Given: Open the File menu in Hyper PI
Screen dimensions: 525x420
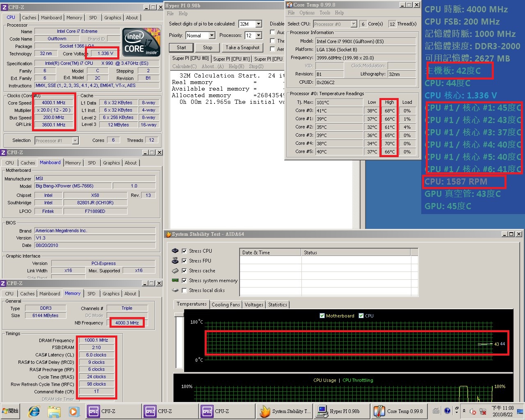Looking at the screenshot, I should [x=170, y=14].
